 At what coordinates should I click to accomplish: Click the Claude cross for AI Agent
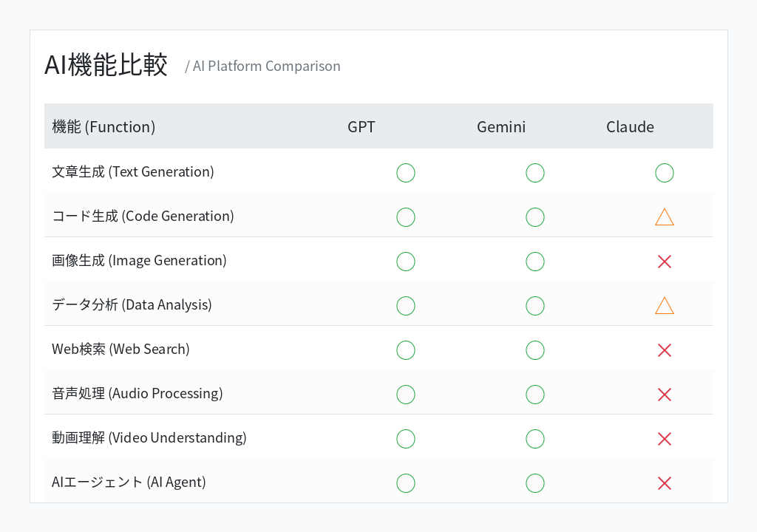[665, 483]
